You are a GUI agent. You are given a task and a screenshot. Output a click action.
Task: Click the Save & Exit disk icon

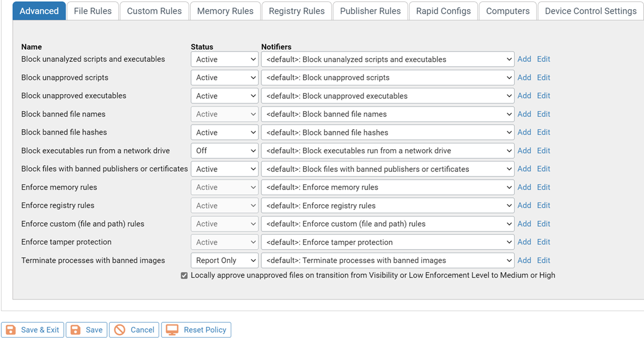coord(11,329)
